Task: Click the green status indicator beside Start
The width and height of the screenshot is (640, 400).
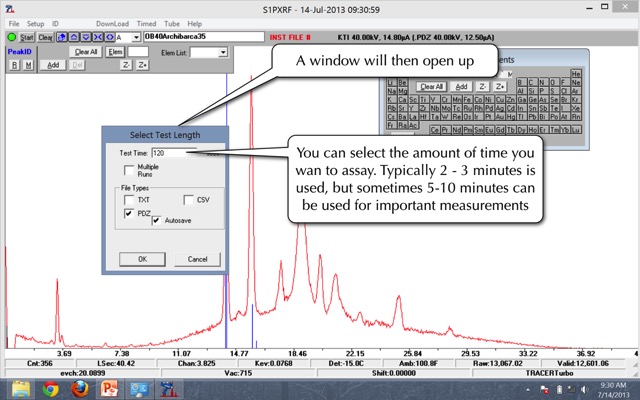Action: 11,38
